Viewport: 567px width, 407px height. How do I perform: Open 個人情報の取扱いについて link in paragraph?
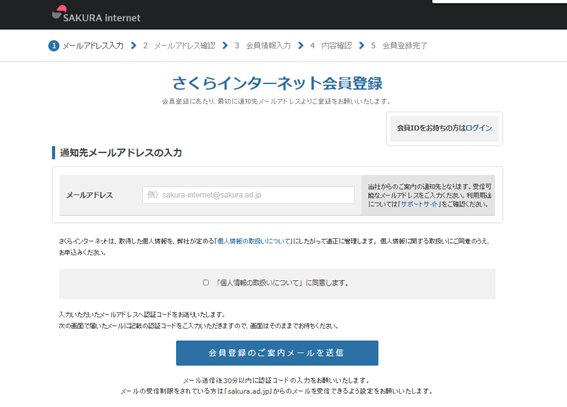click(254, 241)
